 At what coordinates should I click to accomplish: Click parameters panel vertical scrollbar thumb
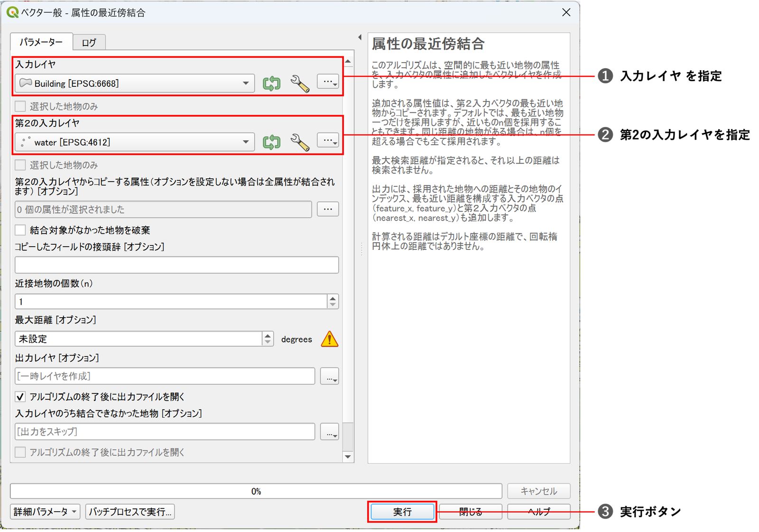click(348, 437)
